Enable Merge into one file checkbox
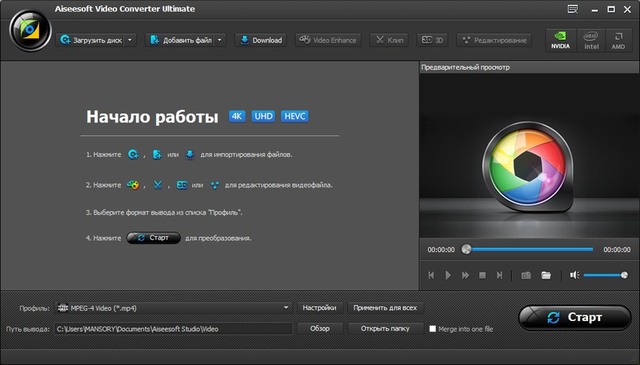 point(433,329)
